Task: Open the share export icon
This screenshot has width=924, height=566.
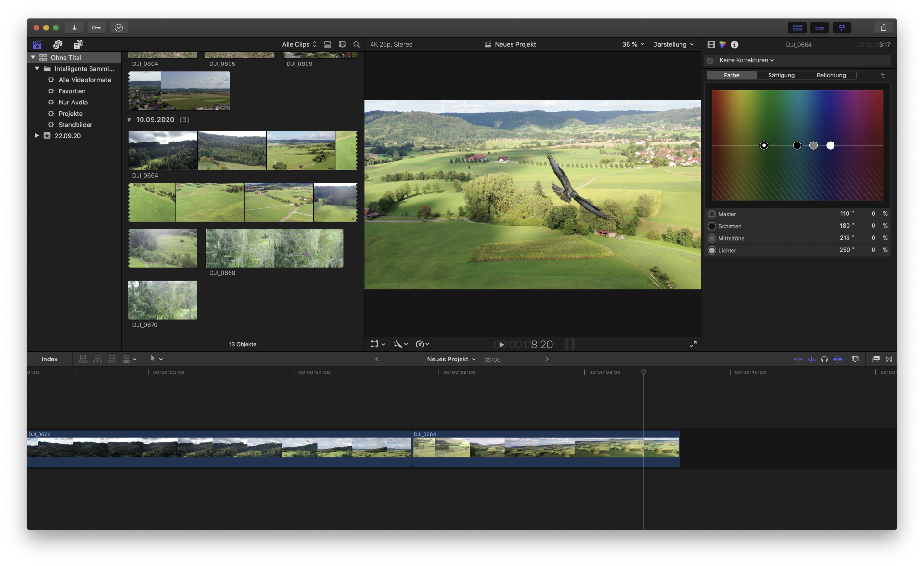Action: coord(883,27)
